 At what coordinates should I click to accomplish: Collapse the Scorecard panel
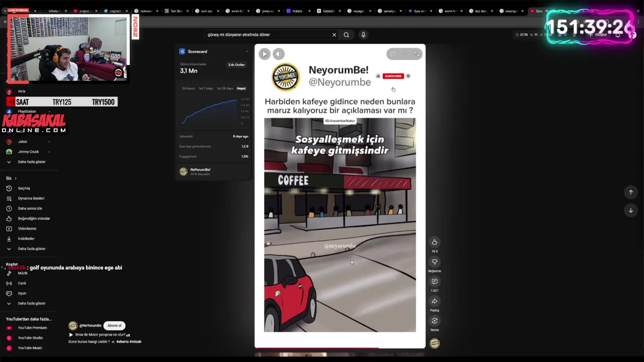click(247, 51)
